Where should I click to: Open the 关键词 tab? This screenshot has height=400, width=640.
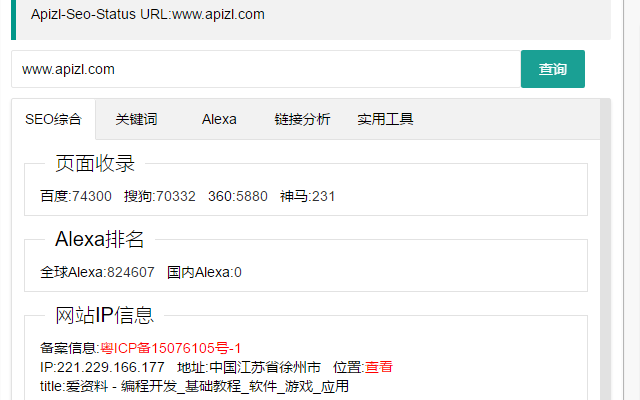(136, 119)
